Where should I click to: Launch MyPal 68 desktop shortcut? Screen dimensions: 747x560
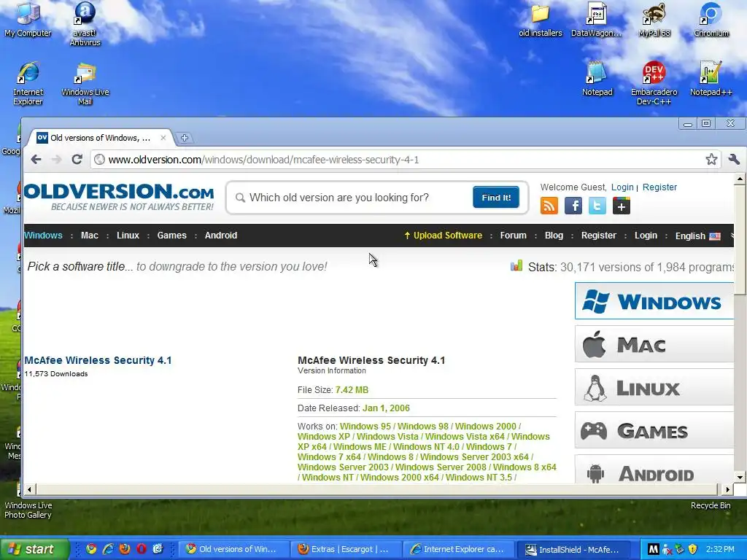[x=654, y=20]
